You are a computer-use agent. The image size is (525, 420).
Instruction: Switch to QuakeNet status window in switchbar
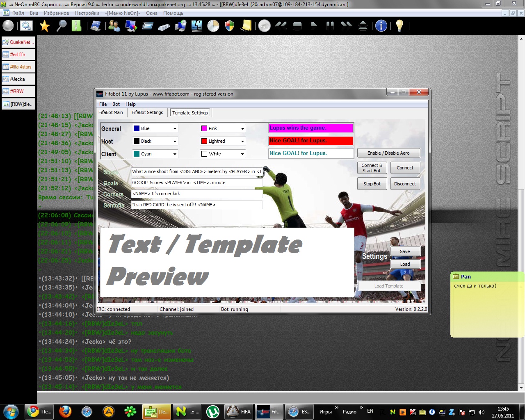click(x=18, y=42)
